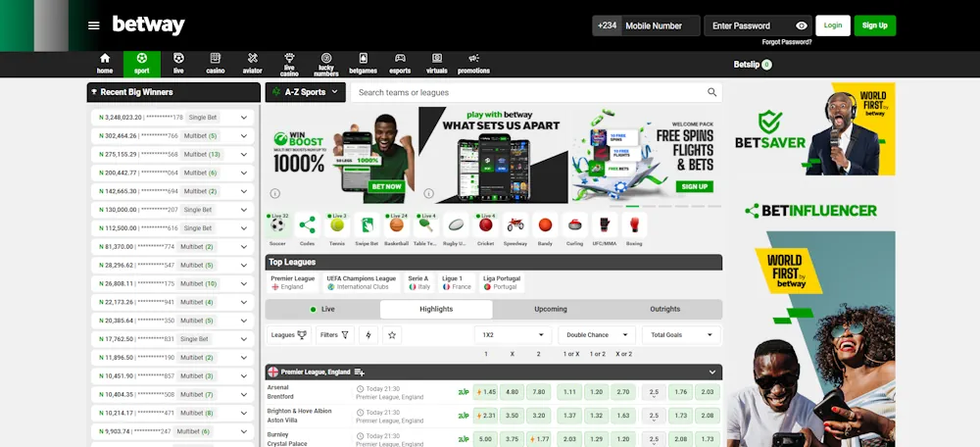Select Serie A Italy top league
Viewport: 980px width, 447px height.
419,282
